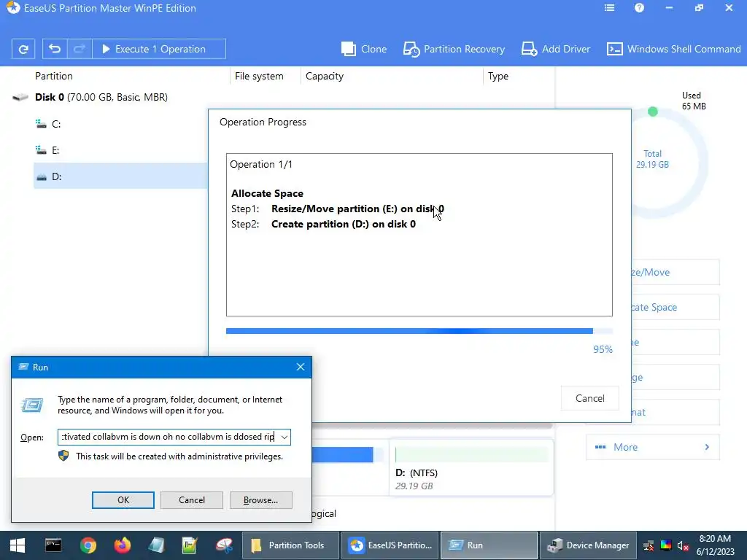This screenshot has height=560, width=747.
Task: Click the Type column header
Action: (498, 76)
